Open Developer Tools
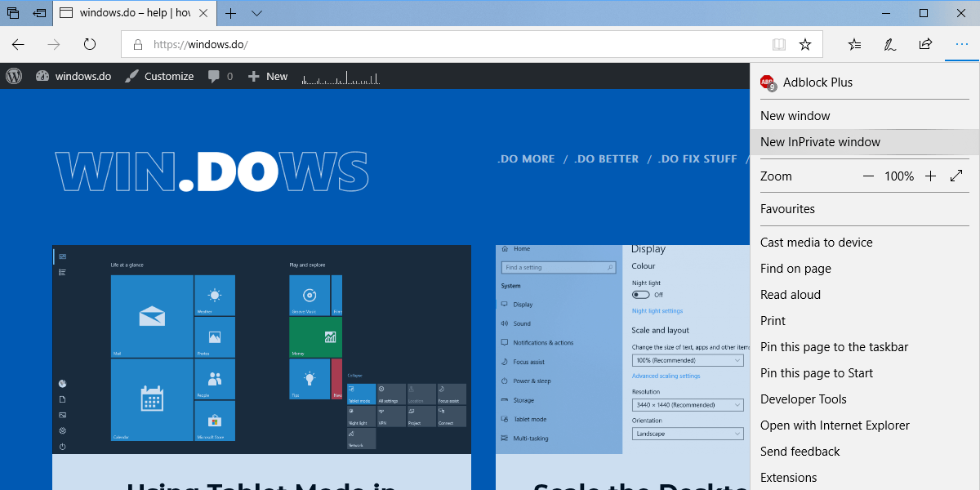The width and height of the screenshot is (980, 490). (865, 399)
